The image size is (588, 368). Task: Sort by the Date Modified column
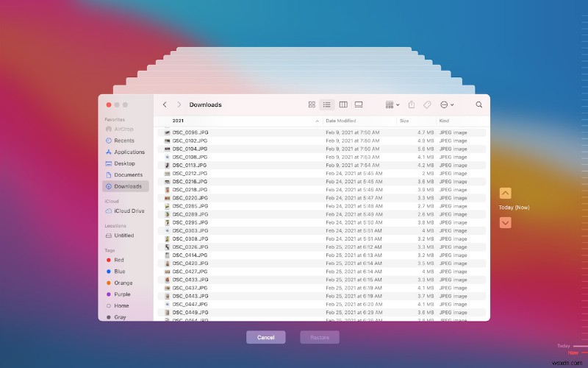click(341, 121)
